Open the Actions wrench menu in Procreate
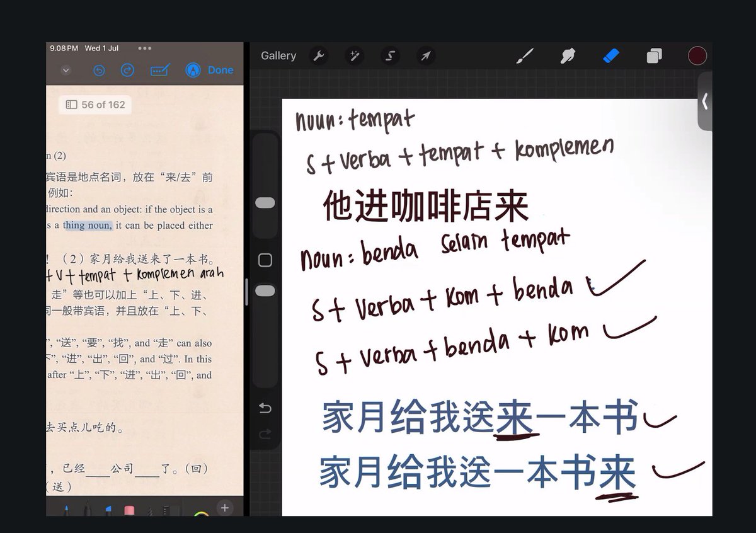Screen dimensions: 756x533 (x=319, y=56)
